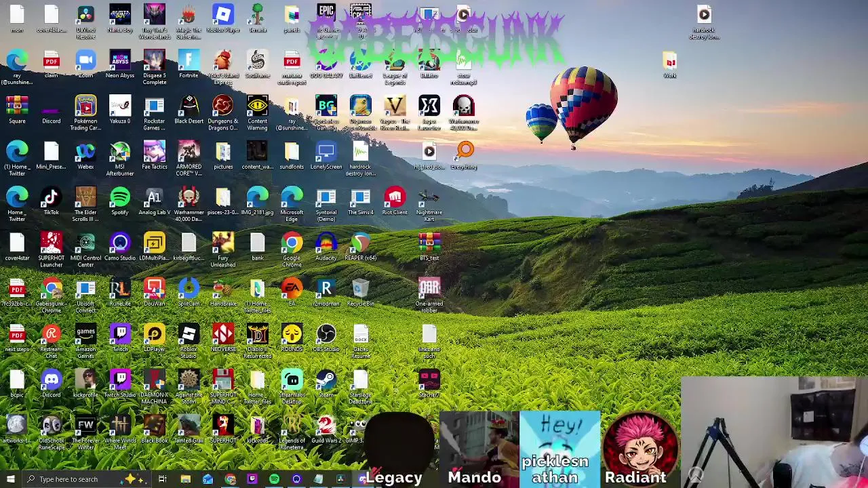Select the EA app icon

(292, 291)
